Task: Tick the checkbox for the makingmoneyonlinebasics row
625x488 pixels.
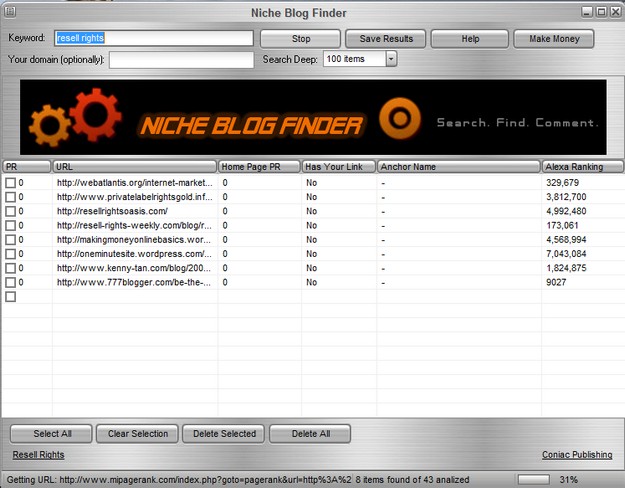Action: click(11, 240)
